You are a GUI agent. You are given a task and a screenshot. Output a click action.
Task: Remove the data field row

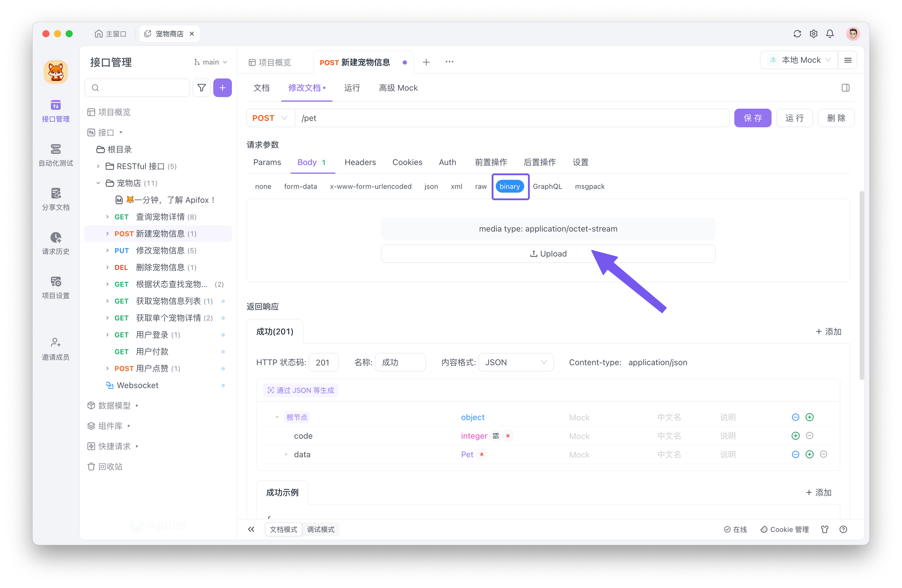(823, 454)
